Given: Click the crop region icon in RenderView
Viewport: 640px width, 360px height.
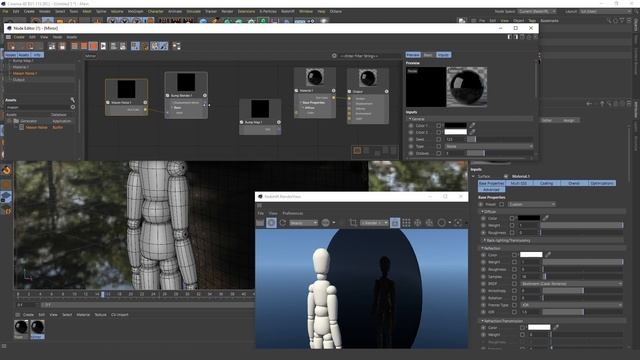Looking at the screenshot, I should click(x=353, y=223).
